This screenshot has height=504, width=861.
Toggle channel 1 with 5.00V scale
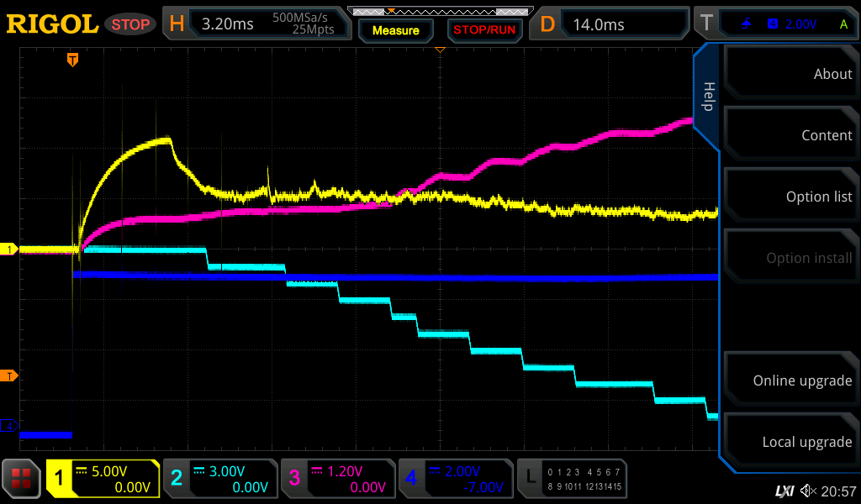(x=103, y=479)
